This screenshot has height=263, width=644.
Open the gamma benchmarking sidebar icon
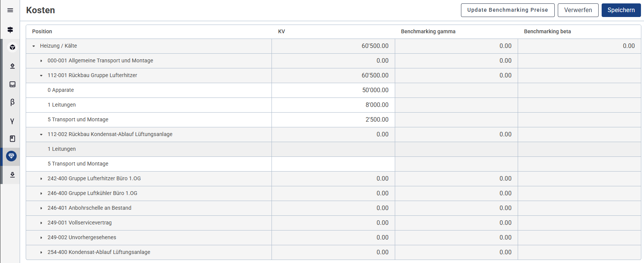(x=12, y=121)
